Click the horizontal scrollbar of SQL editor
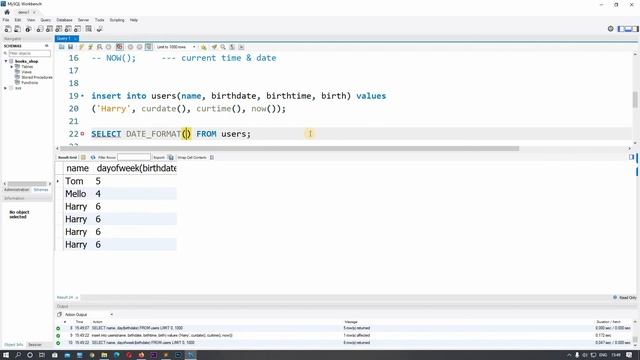Image resolution: width=640 pixels, height=360 pixels. pos(290,149)
